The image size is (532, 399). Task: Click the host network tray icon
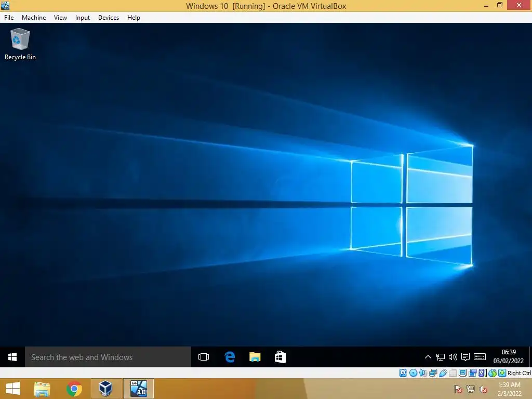pyautogui.click(x=471, y=389)
